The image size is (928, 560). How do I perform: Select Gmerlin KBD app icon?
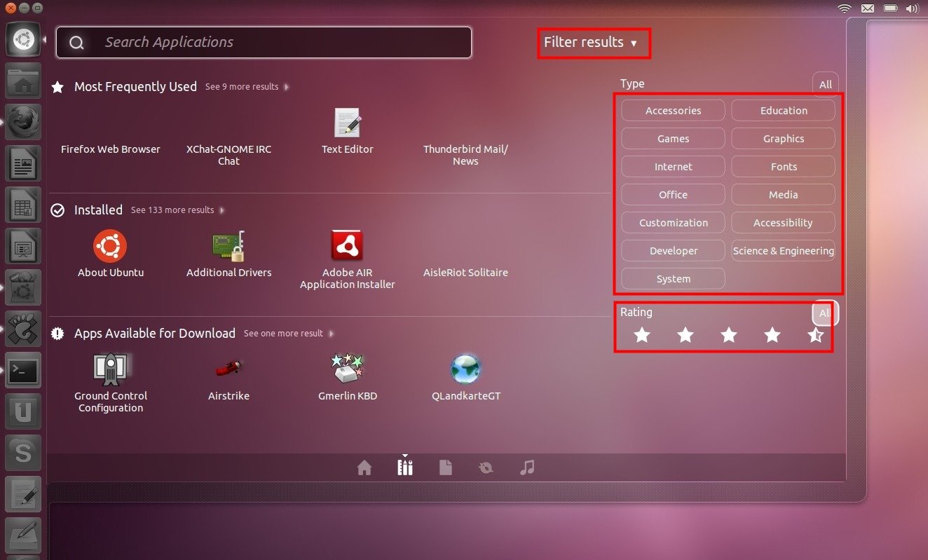(348, 369)
